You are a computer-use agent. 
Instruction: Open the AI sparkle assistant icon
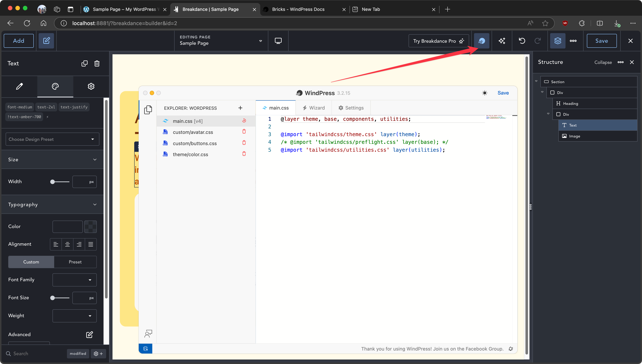(502, 41)
